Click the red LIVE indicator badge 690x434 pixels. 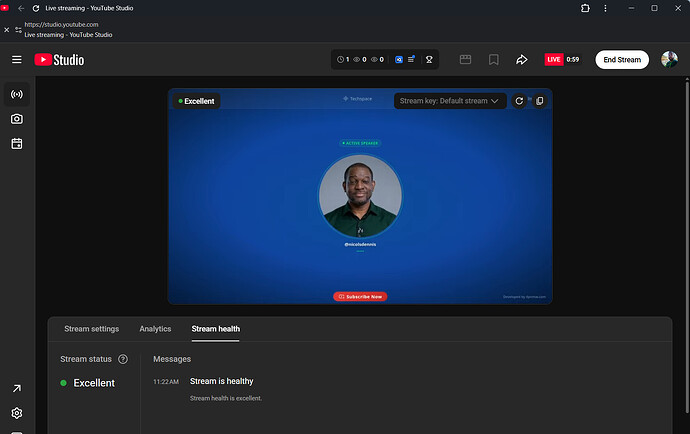click(x=554, y=59)
